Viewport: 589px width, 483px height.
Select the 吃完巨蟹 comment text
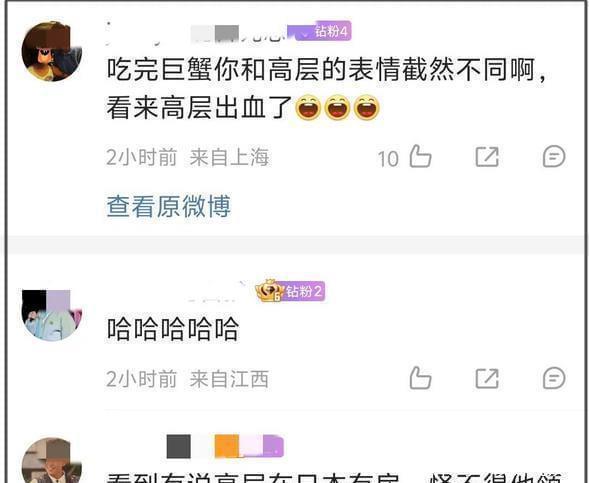click(x=326, y=89)
